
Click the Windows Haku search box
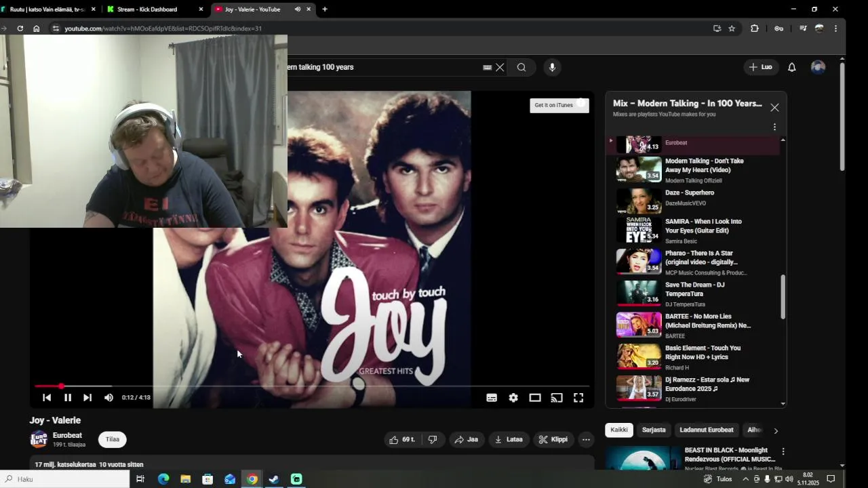pyautogui.click(x=64, y=479)
